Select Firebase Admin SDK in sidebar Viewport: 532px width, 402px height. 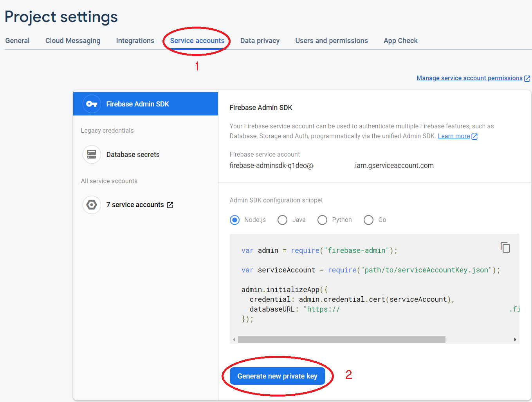(146, 104)
